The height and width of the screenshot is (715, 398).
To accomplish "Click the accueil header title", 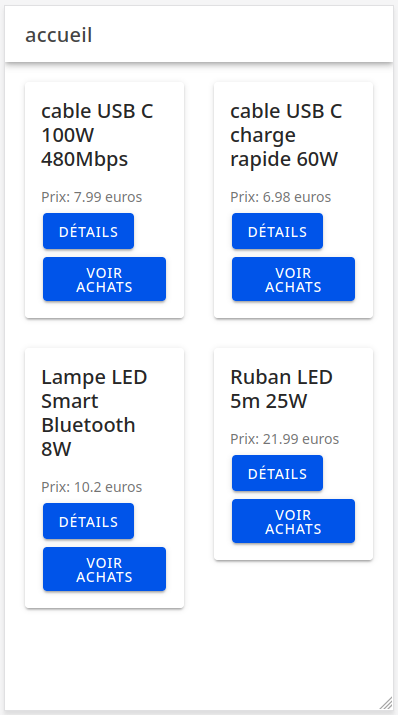I will coord(59,35).
